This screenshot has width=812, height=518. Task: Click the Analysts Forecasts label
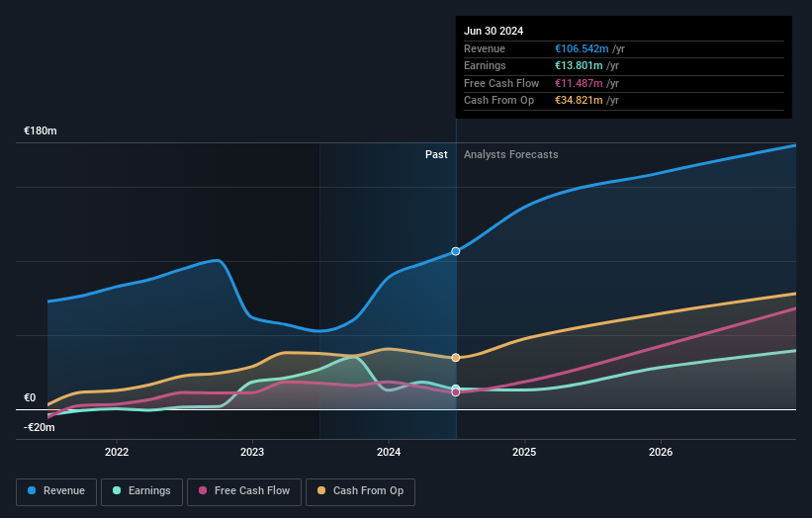click(511, 154)
